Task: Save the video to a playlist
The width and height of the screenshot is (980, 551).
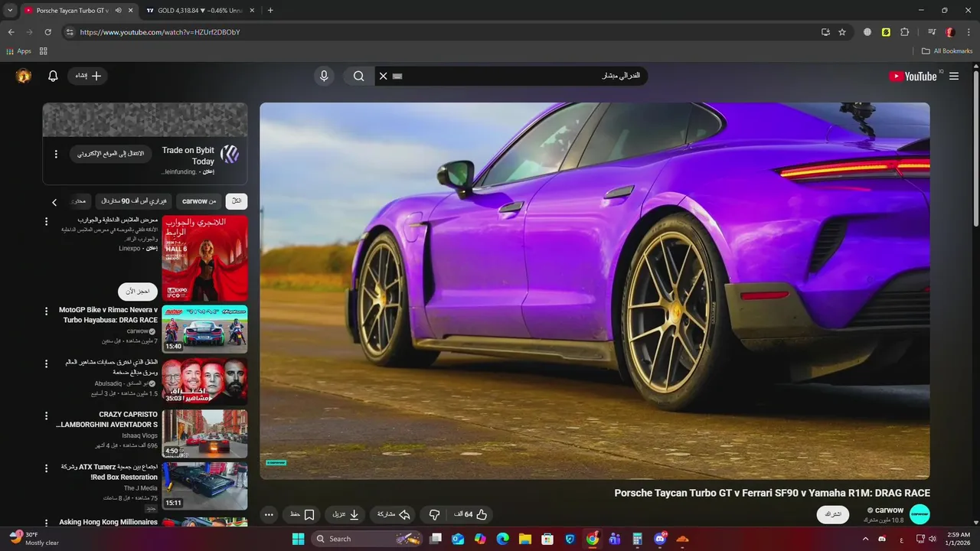Action: (302, 514)
